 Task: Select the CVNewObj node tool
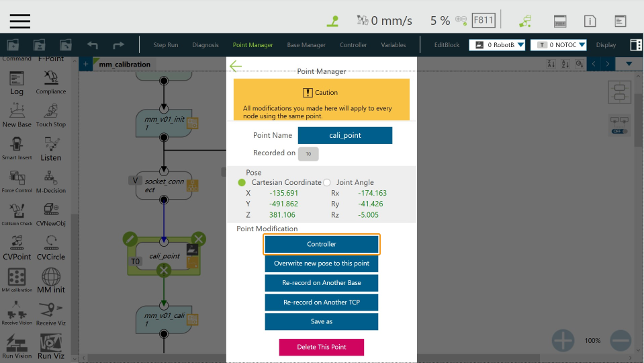[51, 214]
